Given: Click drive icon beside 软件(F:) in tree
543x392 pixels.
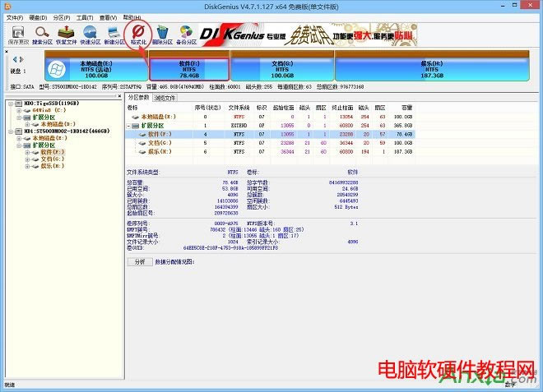Looking at the screenshot, I should (35, 153).
